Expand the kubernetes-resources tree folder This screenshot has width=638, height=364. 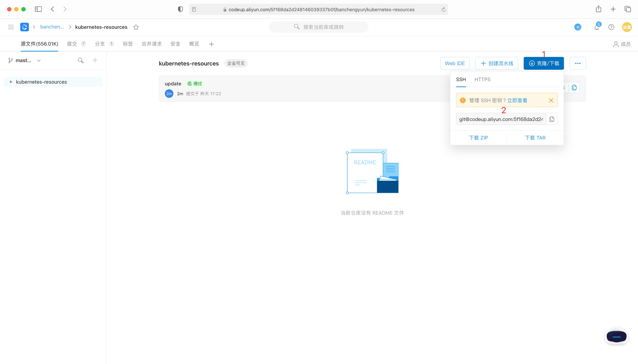tap(11, 82)
